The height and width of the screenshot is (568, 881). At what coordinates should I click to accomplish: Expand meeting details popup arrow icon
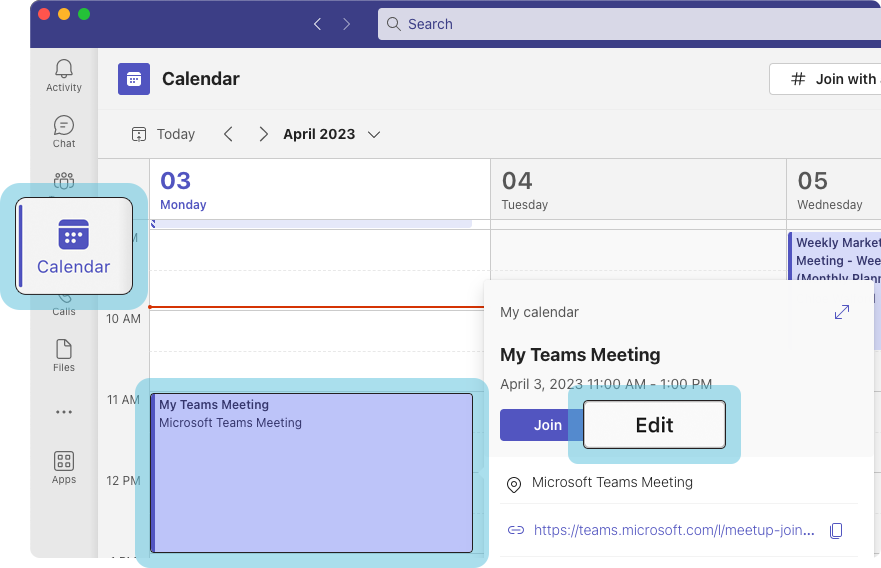click(x=842, y=312)
